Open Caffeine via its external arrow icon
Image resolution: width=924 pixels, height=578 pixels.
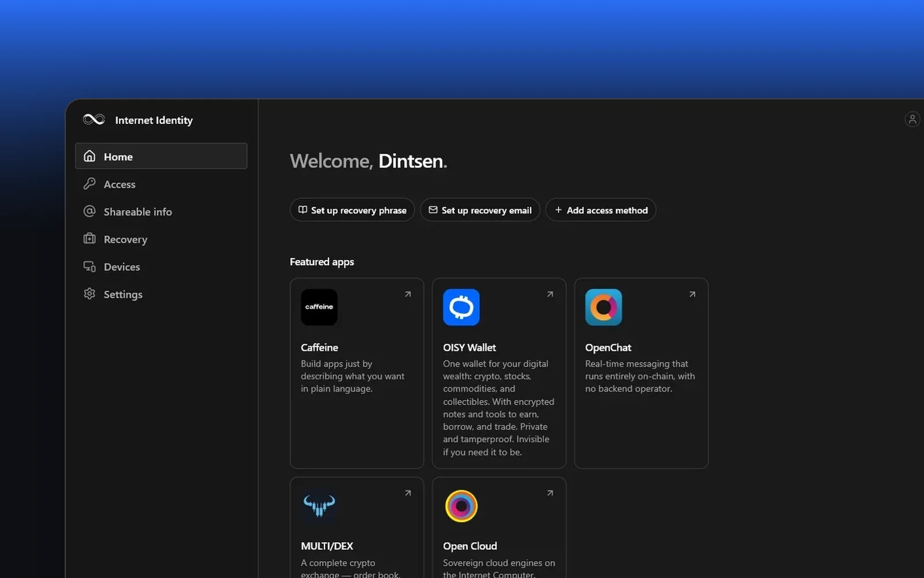click(x=408, y=294)
